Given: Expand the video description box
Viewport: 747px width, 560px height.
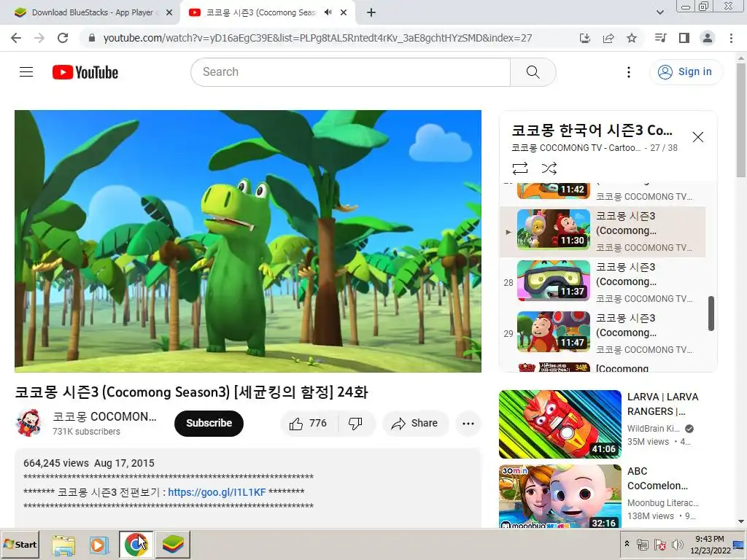Looking at the screenshot, I should coord(248,486).
